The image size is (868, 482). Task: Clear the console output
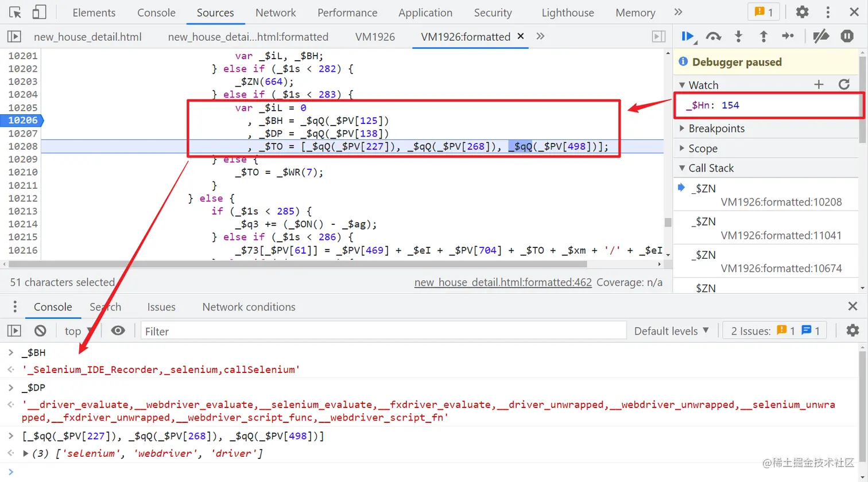point(40,331)
